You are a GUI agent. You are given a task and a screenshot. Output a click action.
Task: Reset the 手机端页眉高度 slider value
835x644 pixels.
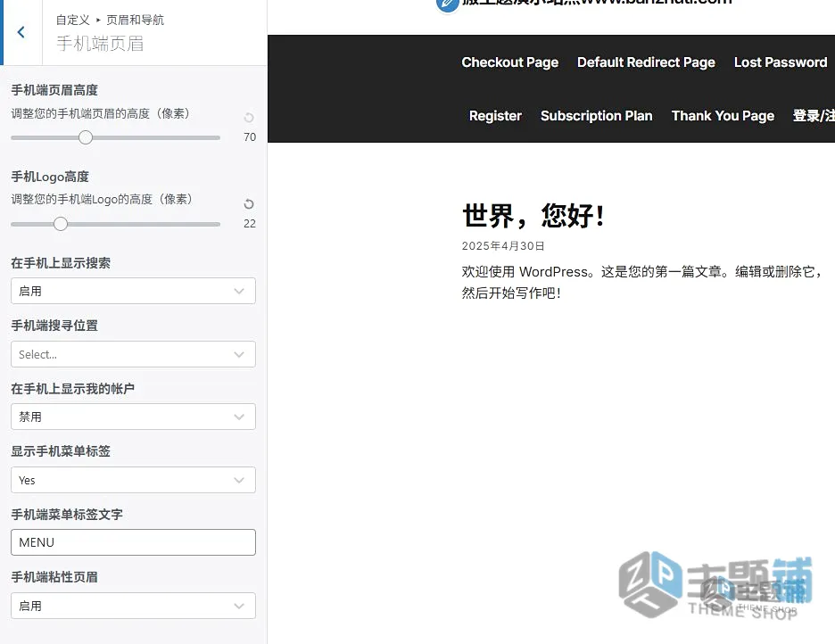pyautogui.click(x=249, y=118)
